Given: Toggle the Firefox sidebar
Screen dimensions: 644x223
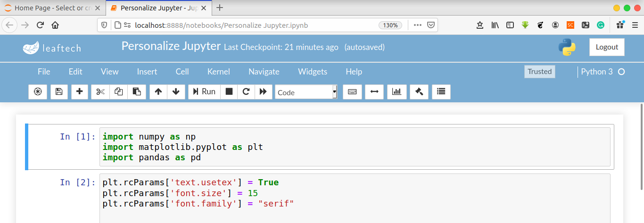Looking at the screenshot, I should pyautogui.click(x=510, y=25).
